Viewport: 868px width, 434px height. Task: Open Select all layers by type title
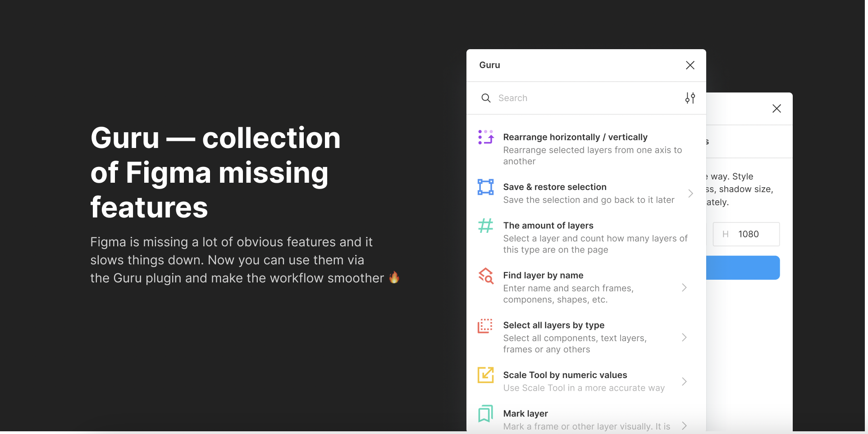(554, 325)
